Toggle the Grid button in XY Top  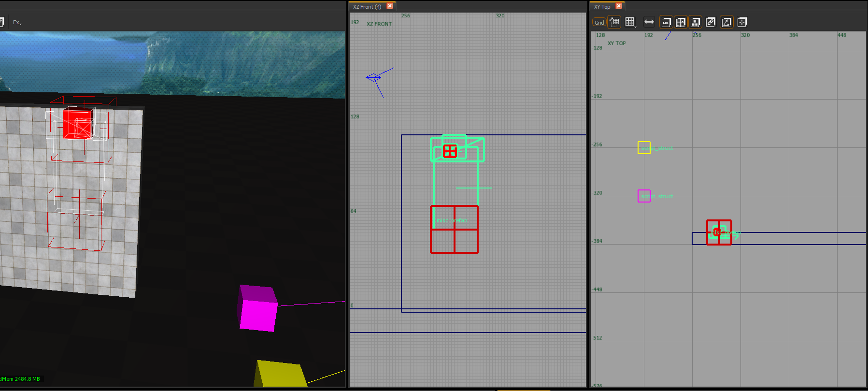[x=599, y=22]
